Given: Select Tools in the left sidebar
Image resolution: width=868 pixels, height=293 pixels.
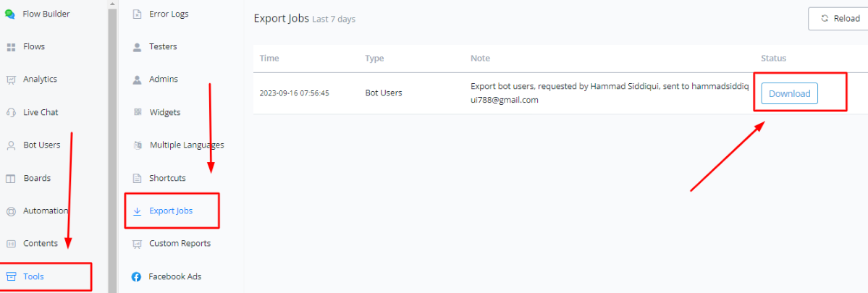Looking at the screenshot, I should pyautogui.click(x=33, y=276).
